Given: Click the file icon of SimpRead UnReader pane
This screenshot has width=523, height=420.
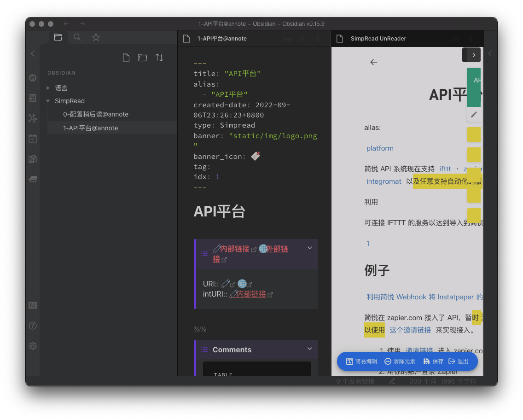Looking at the screenshot, I should coord(340,39).
